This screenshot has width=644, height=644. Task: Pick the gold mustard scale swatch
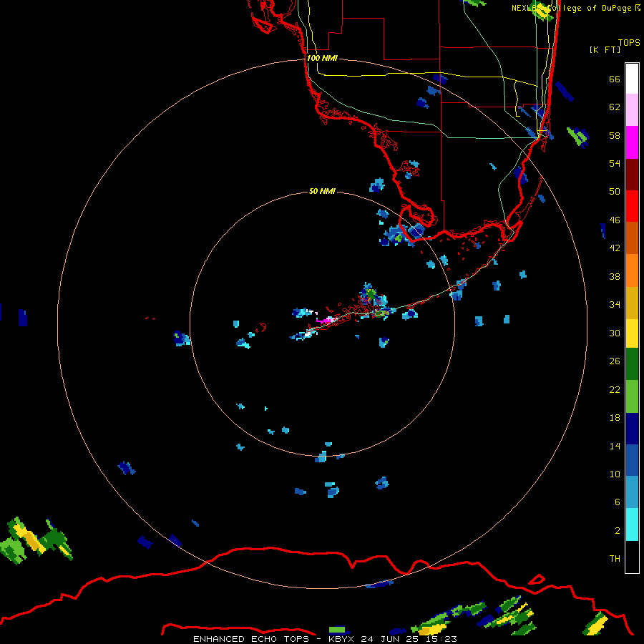point(632,303)
